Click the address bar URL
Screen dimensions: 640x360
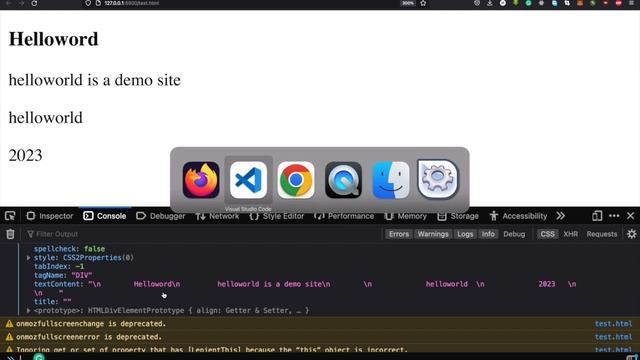131,3
